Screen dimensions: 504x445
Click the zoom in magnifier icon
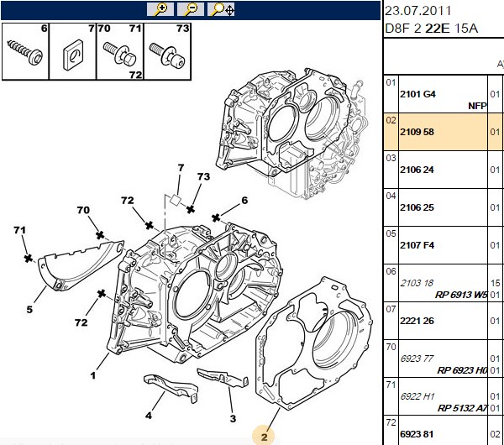[160, 9]
